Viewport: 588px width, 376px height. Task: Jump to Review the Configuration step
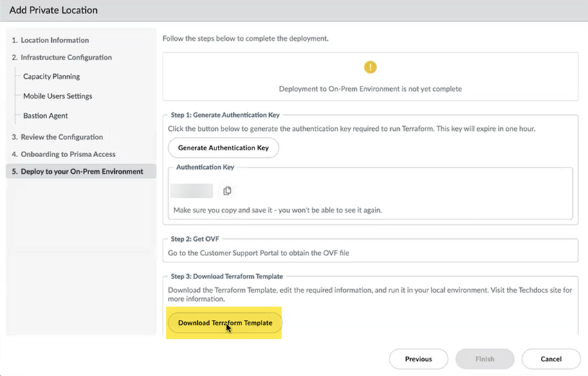[x=62, y=137]
